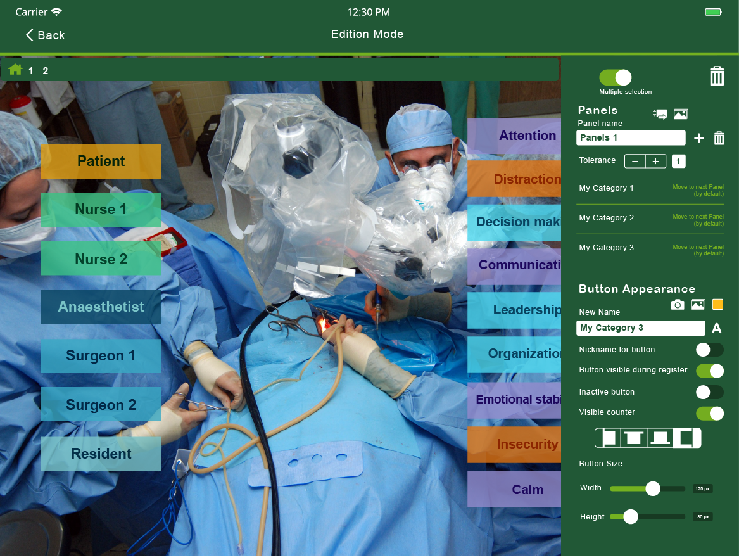
Task: Select the Leadership button
Action: [x=514, y=310]
